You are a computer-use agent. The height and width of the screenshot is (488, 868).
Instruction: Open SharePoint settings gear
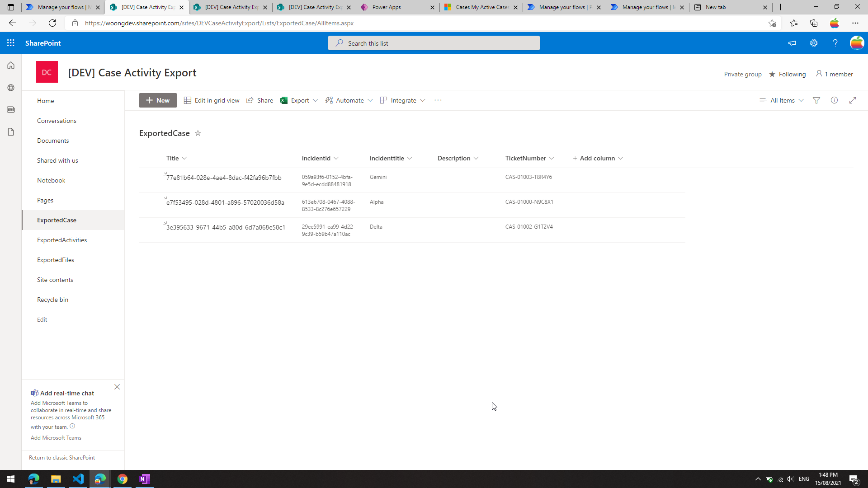pos(814,43)
